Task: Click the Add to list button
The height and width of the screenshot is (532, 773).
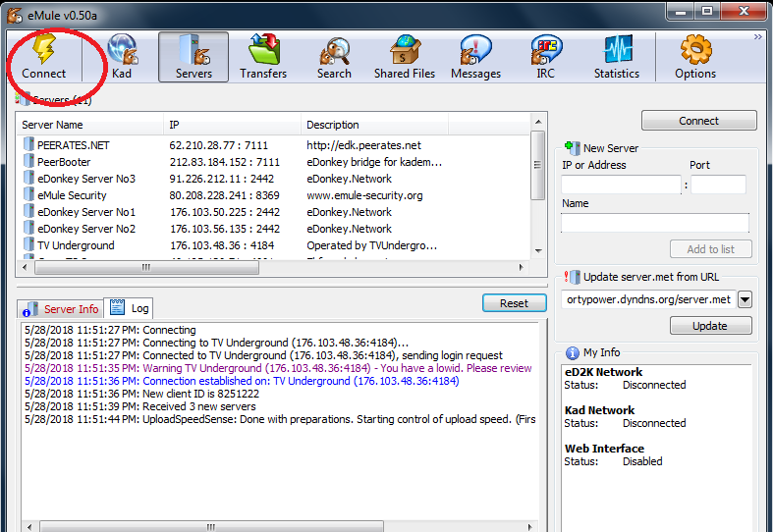Action: [x=710, y=249]
